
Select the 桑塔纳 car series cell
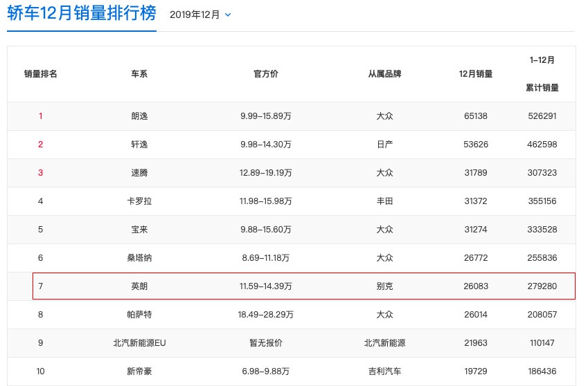pos(139,258)
